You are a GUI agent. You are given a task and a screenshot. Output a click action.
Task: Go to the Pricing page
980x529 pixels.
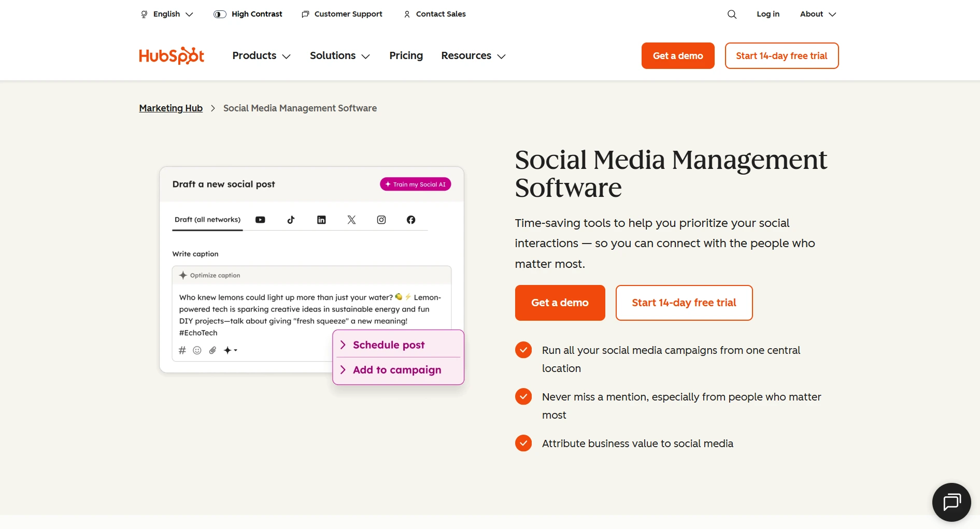(406, 55)
